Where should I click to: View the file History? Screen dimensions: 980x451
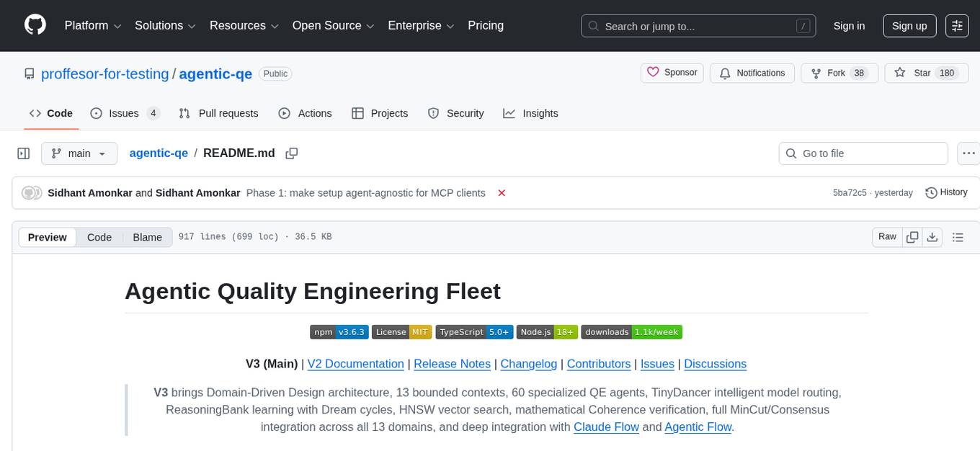946,192
